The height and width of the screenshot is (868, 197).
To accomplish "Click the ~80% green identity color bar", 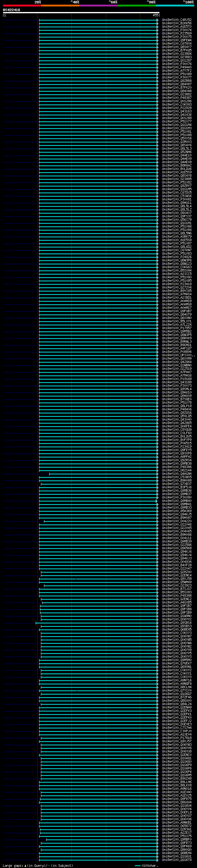I will [137, 6].
